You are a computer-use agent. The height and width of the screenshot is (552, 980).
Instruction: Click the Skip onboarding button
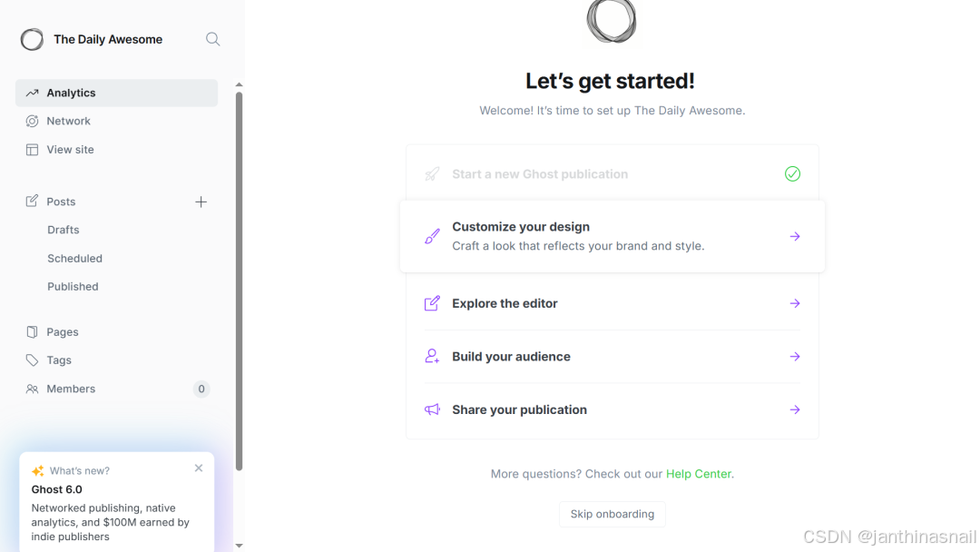tap(612, 514)
